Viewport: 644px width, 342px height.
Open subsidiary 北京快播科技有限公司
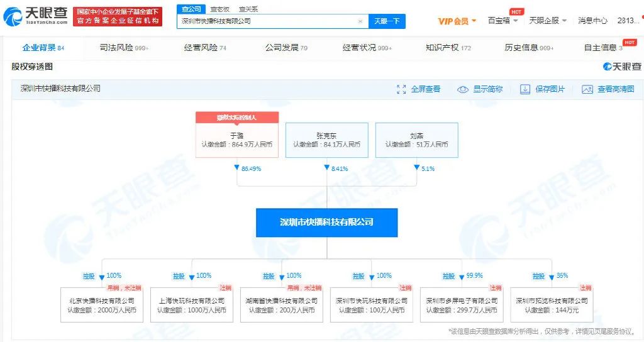pyautogui.click(x=101, y=305)
